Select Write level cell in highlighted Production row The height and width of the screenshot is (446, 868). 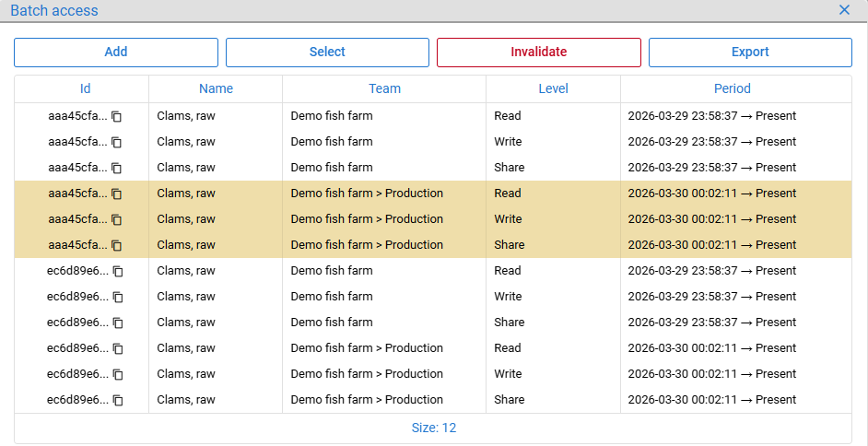click(x=553, y=219)
